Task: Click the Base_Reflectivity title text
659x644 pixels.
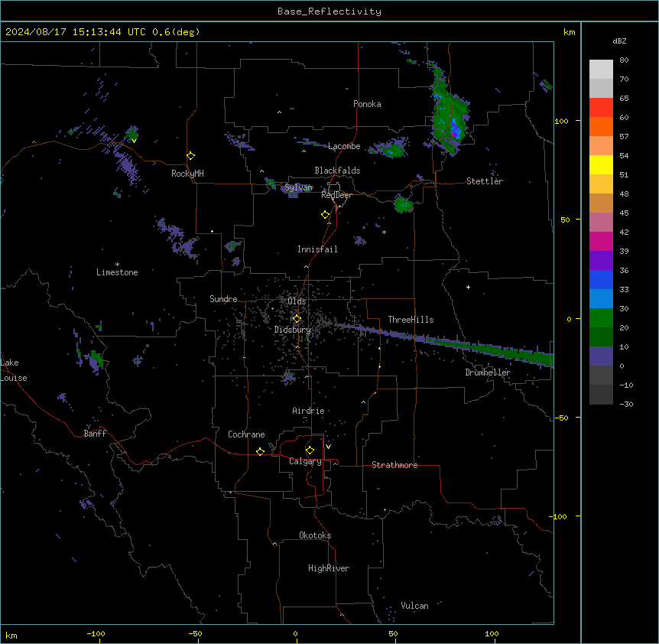Action: (x=329, y=11)
